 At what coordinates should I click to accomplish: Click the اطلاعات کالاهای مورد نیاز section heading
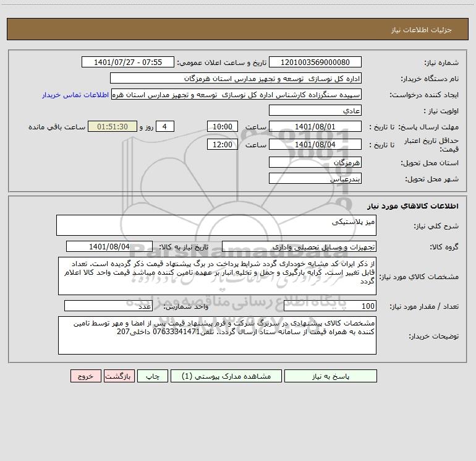[x=413, y=206]
